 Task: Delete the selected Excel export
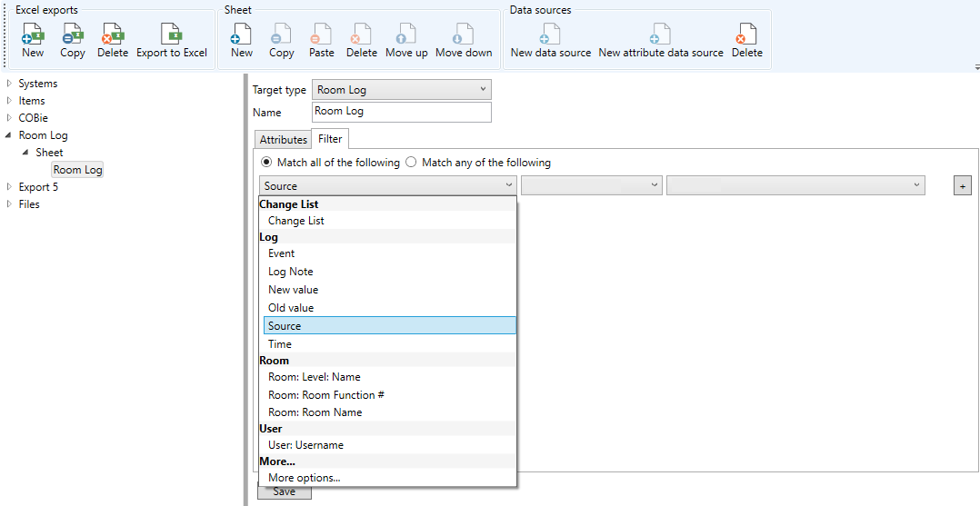tap(113, 41)
